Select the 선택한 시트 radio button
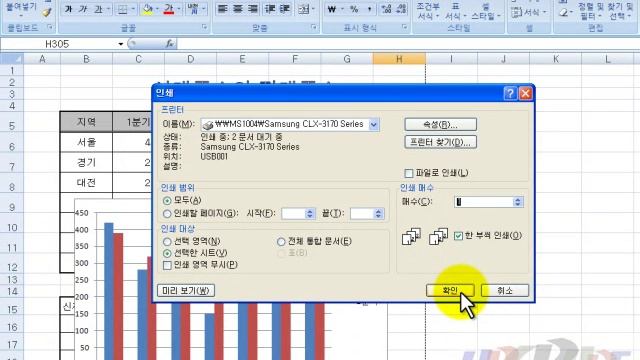This screenshot has width=640, height=360. pyautogui.click(x=167, y=253)
